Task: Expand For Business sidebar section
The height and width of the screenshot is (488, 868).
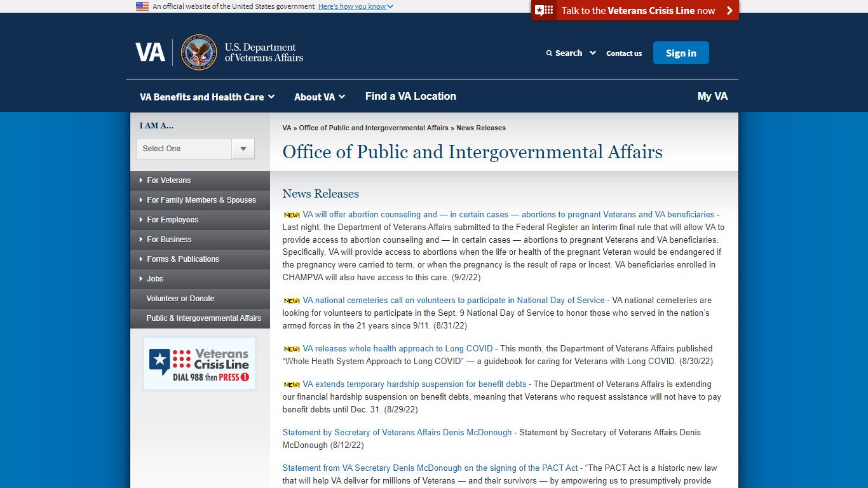Action: (200, 240)
